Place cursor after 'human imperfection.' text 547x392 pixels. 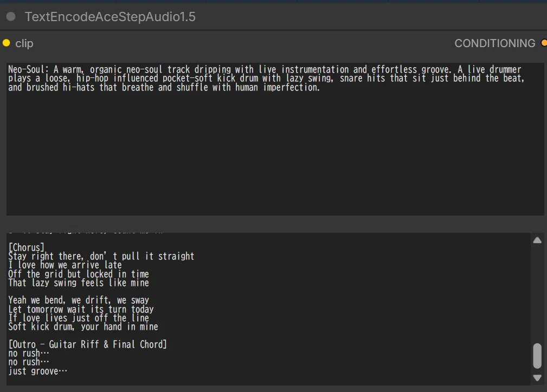click(320, 87)
